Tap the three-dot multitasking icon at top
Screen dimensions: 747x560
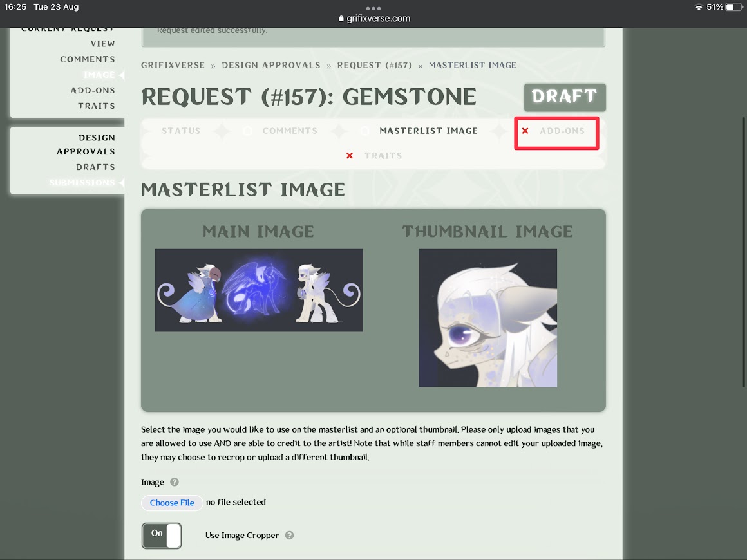[373, 8]
